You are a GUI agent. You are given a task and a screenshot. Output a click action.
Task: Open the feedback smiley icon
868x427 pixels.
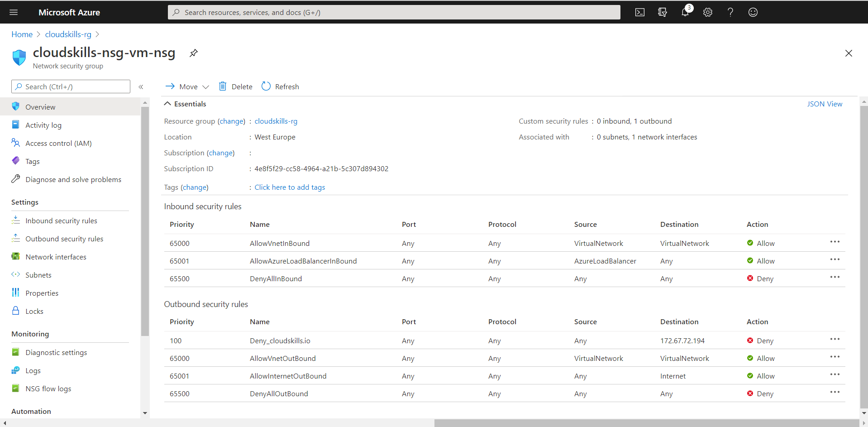[x=753, y=12]
